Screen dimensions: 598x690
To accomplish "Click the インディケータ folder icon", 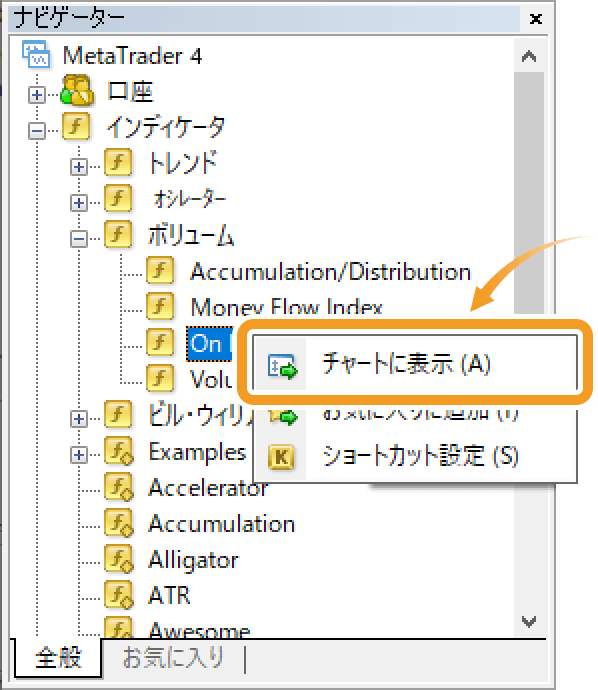I will click(x=76, y=126).
